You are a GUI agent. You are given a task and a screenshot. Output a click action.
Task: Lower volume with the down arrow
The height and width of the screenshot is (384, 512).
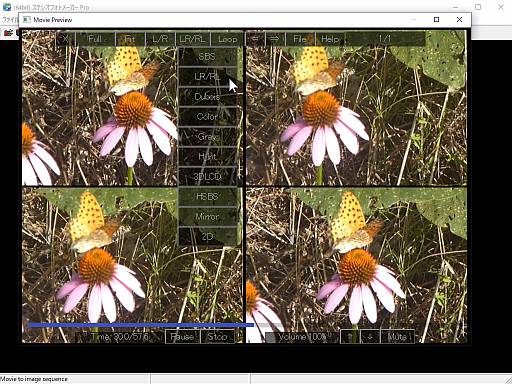coord(370,337)
